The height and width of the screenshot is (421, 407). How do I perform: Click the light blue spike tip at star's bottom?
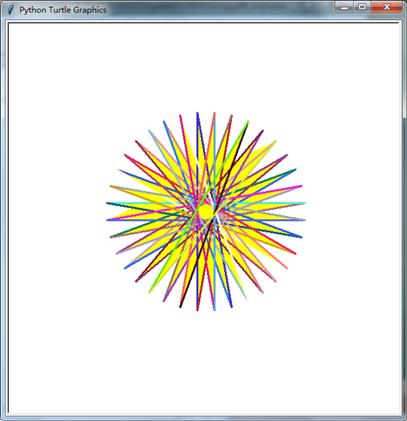point(214,309)
